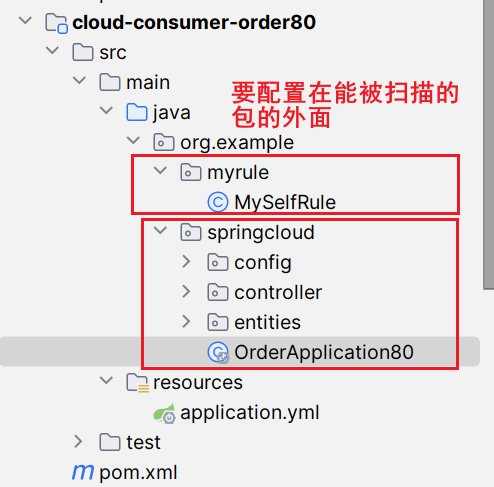Click the OrderApplication80 Spring Boot class icon
This screenshot has width=494, height=487.
coord(218,353)
